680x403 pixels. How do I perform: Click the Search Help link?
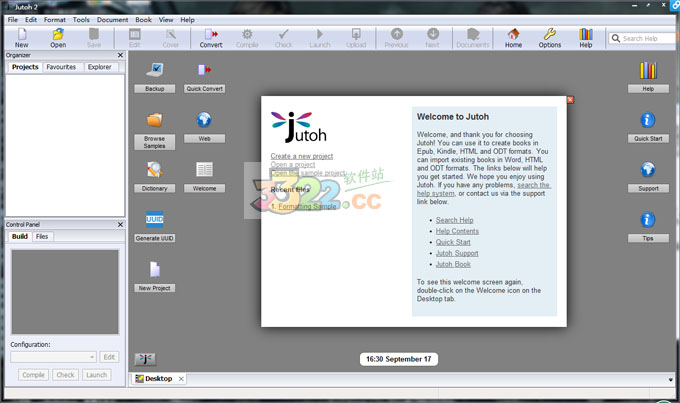click(x=454, y=220)
